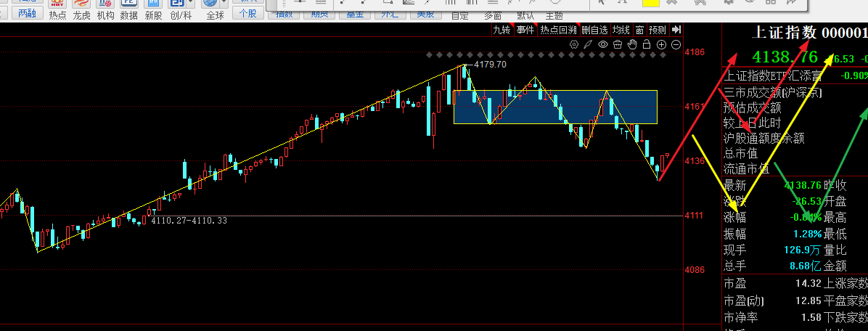The image size is (868, 331).
Task: Click the 4179.70 high price label
Action: tap(490, 64)
